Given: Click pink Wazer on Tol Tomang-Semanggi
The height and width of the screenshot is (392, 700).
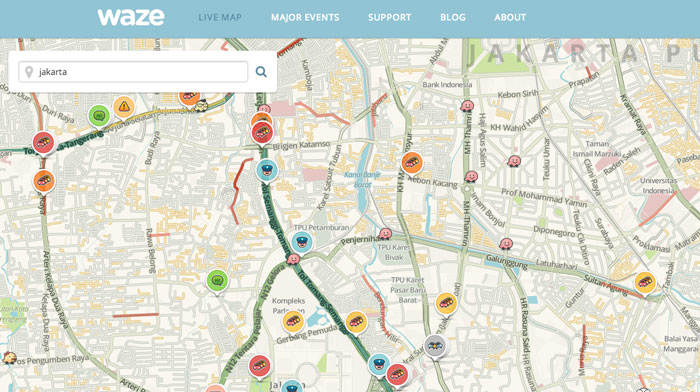Looking at the screenshot, I should [293, 259].
